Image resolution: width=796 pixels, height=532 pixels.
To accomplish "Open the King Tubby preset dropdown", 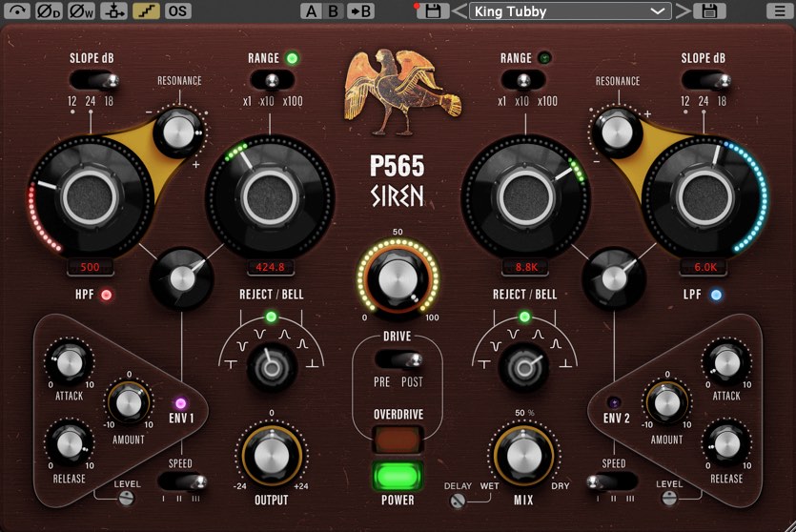I will click(570, 10).
